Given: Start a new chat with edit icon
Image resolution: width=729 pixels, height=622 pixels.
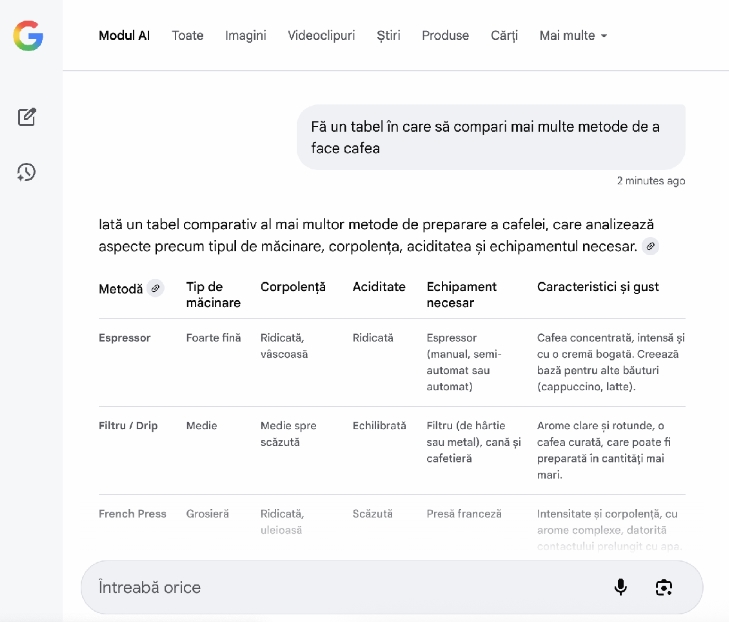Looking at the screenshot, I should 27,117.
